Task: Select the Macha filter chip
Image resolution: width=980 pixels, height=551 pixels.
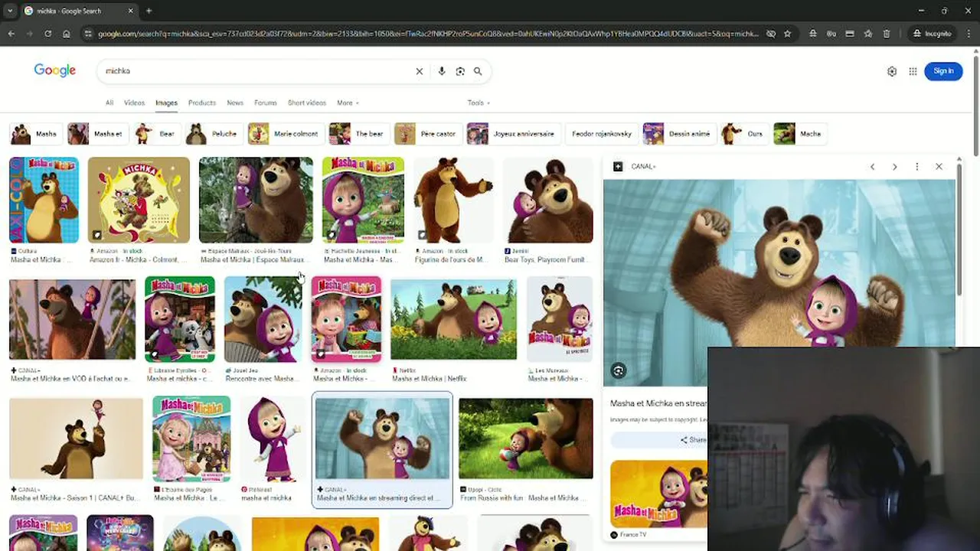Action: pyautogui.click(x=800, y=134)
